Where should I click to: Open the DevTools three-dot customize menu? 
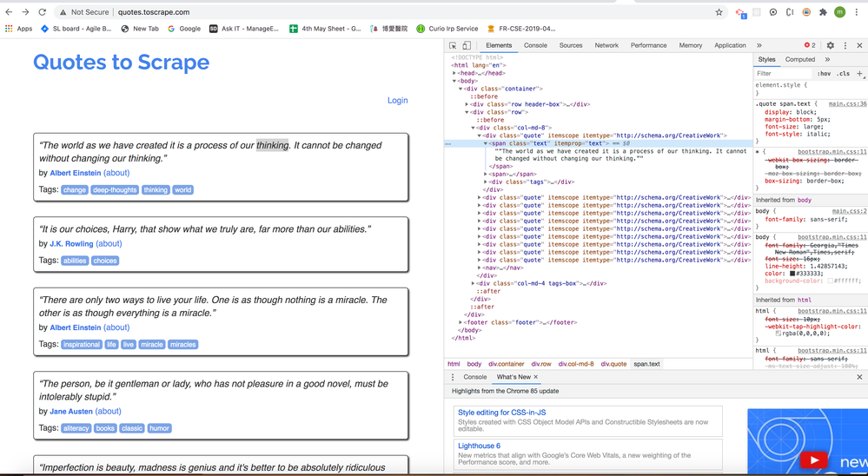[x=845, y=45]
